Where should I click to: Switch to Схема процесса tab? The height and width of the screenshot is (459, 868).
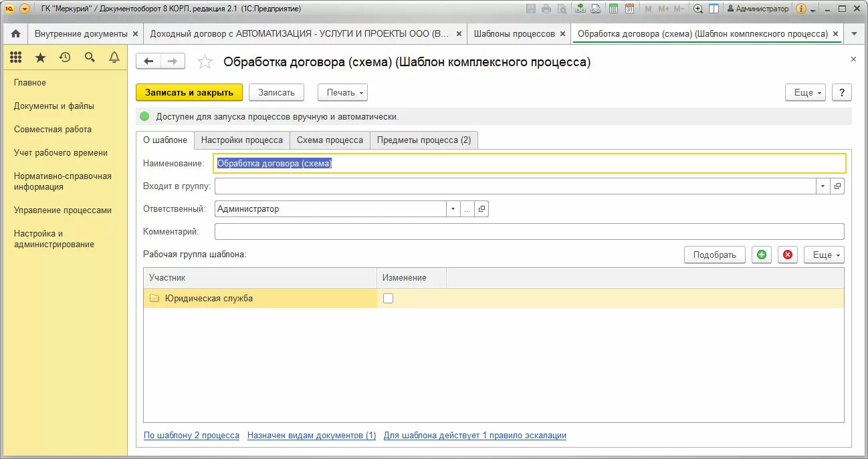[x=330, y=140]
